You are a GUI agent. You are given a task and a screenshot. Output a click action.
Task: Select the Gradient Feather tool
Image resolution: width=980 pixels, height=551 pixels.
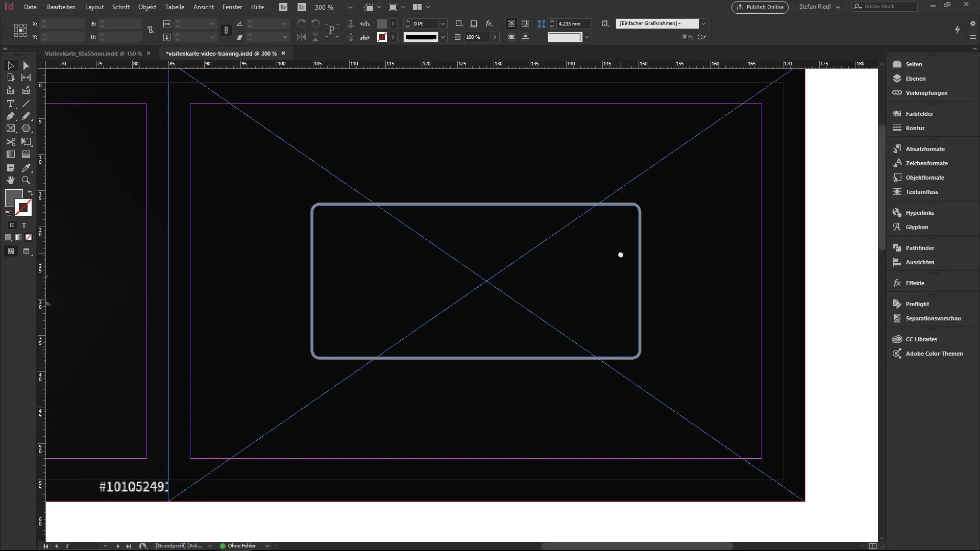(26, 154)
